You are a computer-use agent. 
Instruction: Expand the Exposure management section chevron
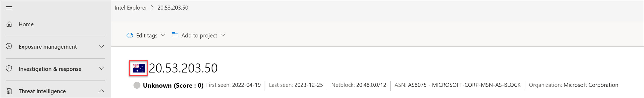click(x=102, y=46)
